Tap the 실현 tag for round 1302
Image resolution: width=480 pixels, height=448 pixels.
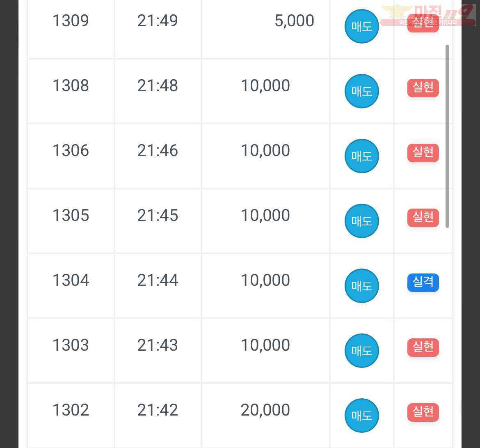423,412
